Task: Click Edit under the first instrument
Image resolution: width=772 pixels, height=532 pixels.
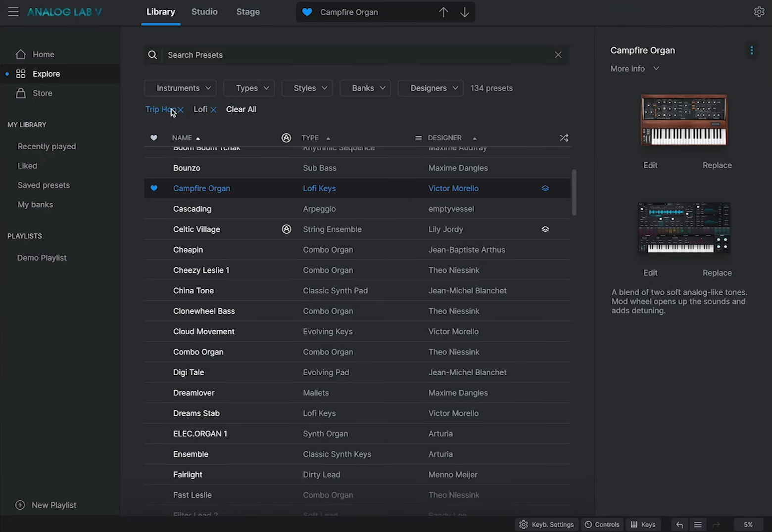Action: tap(650, 165)
